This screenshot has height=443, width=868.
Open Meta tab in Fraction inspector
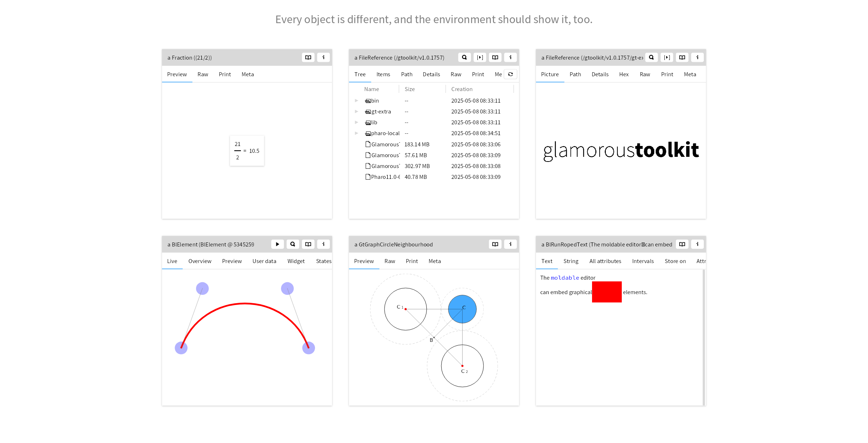tap(248, 74)
